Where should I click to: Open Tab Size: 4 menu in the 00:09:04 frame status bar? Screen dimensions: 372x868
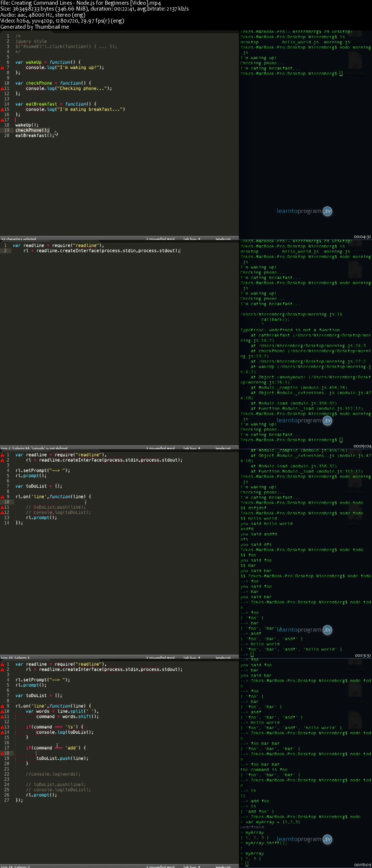click(x=192, y=448)
